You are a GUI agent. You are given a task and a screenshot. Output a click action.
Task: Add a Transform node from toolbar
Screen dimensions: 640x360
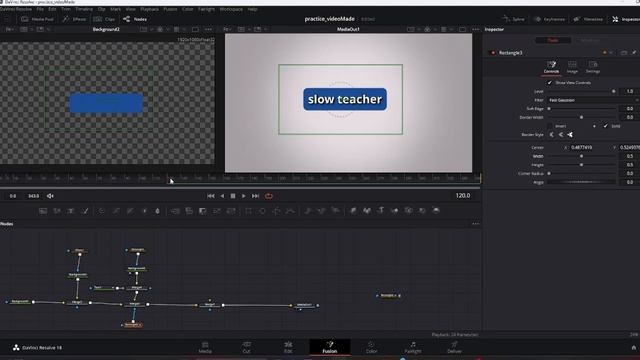click(x=231, y=211)
